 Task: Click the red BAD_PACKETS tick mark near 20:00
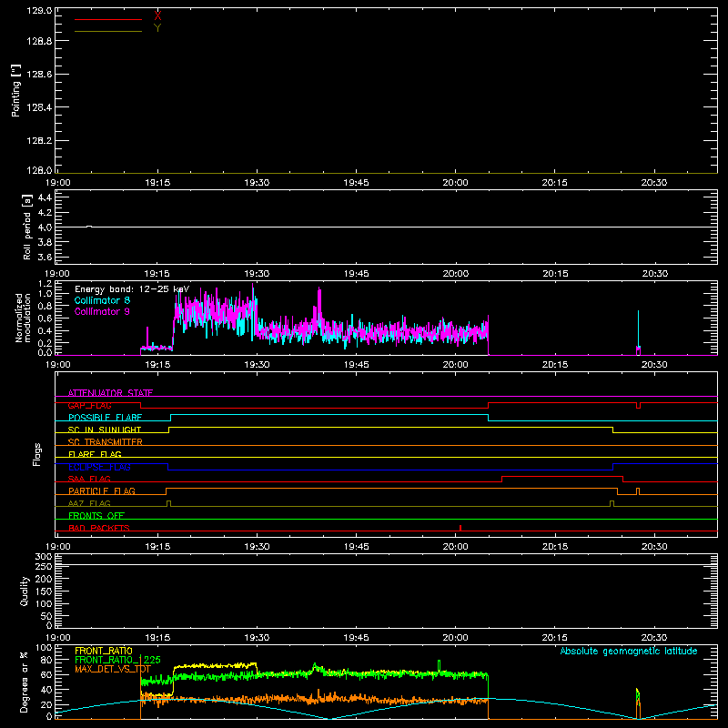[460, 528]
